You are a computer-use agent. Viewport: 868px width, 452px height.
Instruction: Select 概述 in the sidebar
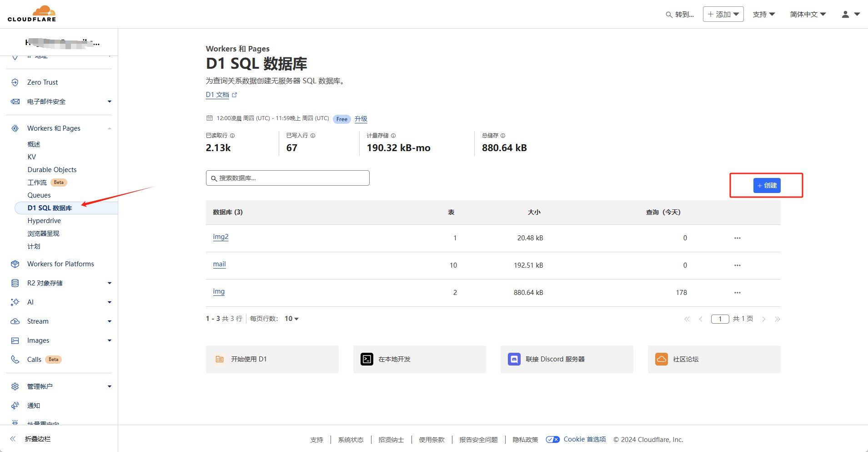[34, 144]
